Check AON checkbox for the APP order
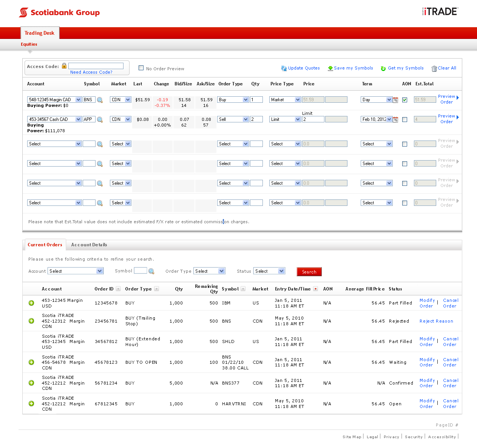 coord(404,120)
